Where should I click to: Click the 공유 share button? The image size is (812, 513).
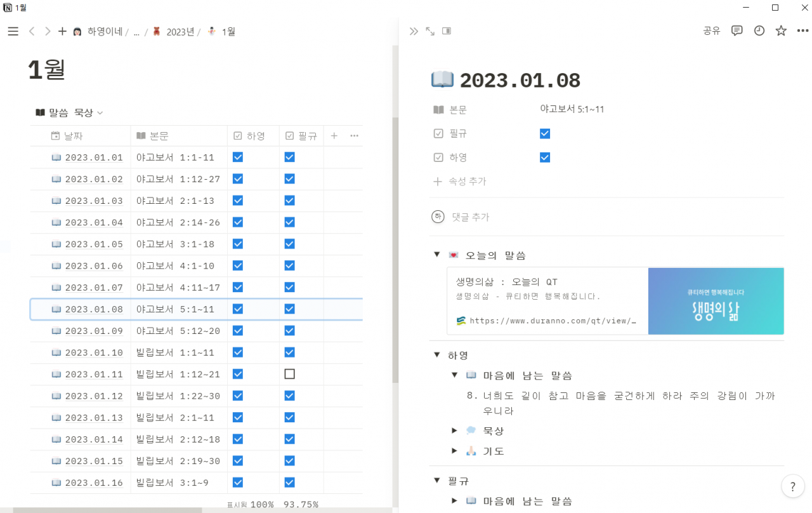pos(712,30)
